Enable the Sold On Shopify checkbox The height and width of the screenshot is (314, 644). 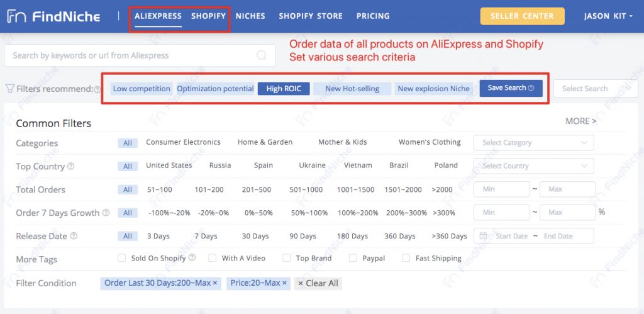pos(121,258)
